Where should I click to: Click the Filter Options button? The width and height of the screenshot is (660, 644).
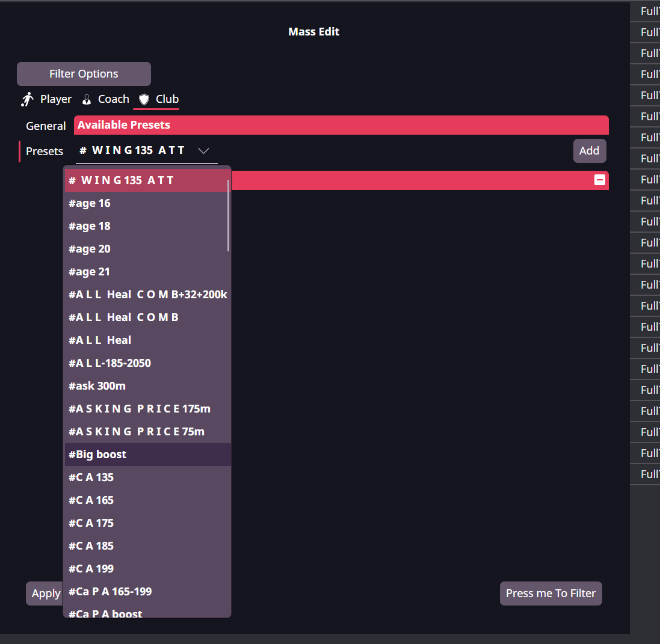click(84, 74)
